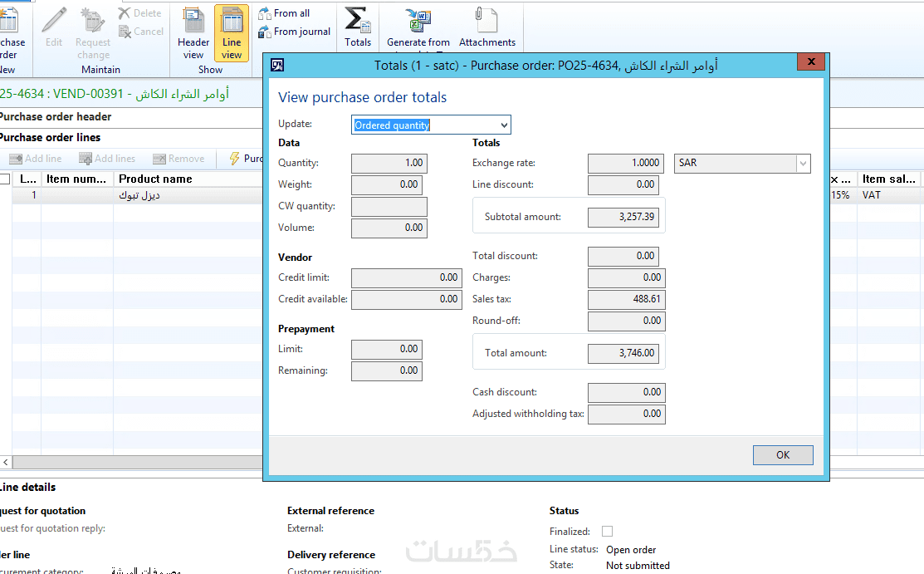The image size is (924, 574).
Task: Collapse Purchase order lines section
Action: [50, 137]
